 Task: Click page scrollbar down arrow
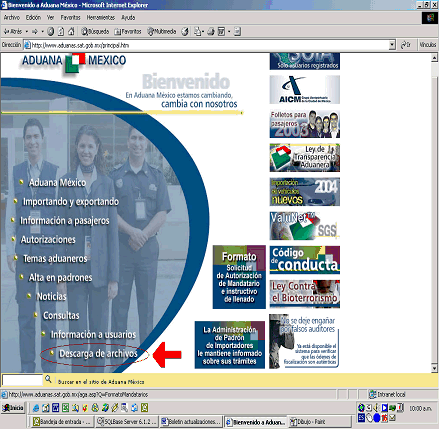click(x=434, y=368)
